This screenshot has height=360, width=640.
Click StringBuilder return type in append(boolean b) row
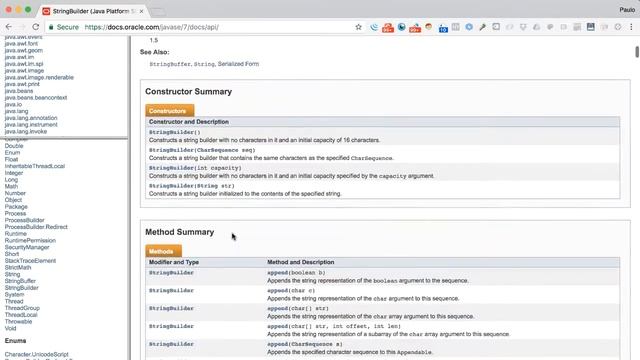tap(171, 273)
